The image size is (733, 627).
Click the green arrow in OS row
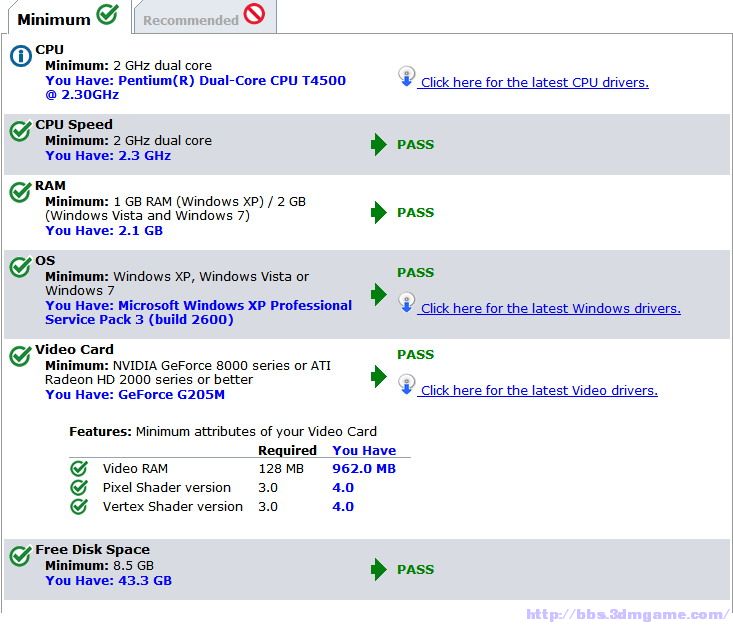pos(378,295)
